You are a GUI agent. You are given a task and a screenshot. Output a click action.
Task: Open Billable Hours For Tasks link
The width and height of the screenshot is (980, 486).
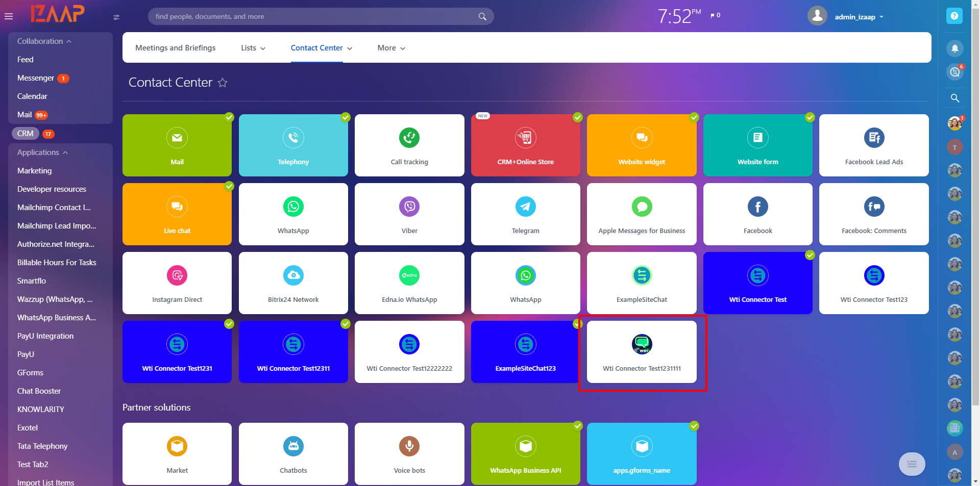tap(57, 263)
